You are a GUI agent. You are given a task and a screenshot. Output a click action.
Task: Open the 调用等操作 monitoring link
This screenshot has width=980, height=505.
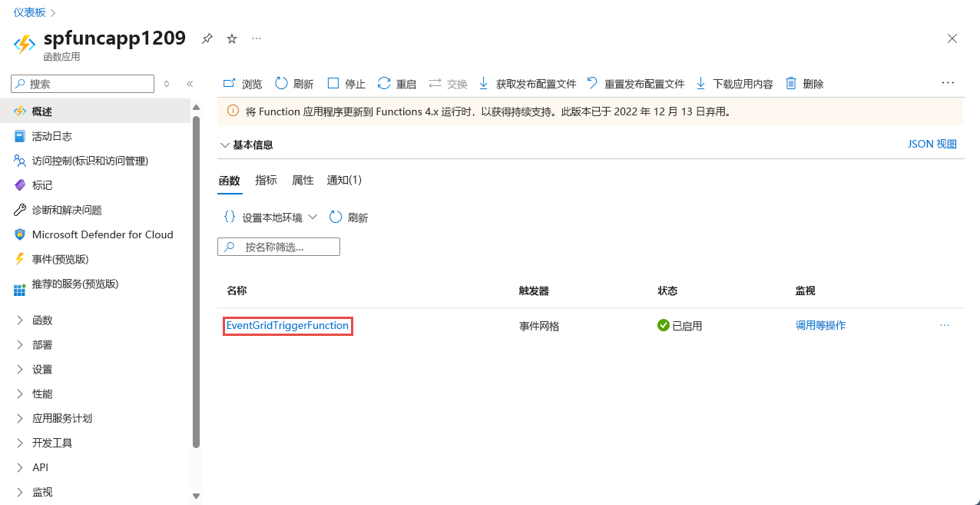[820, 325]
